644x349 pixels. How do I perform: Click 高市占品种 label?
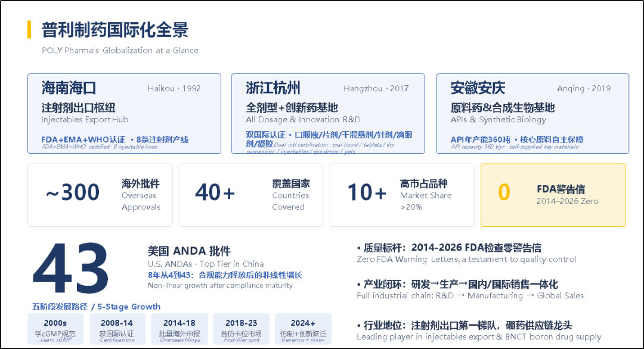pyautogui.click(x=423, y=183)
